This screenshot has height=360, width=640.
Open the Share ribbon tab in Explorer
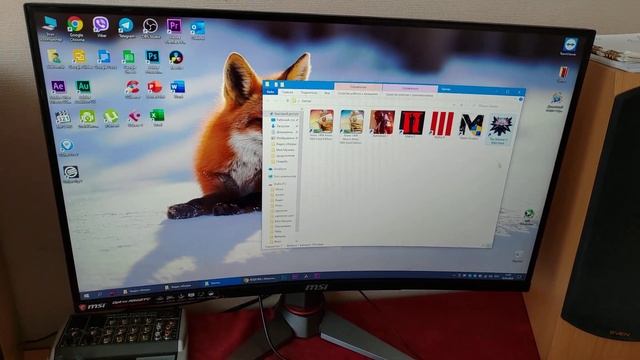(x=309, y=93)
